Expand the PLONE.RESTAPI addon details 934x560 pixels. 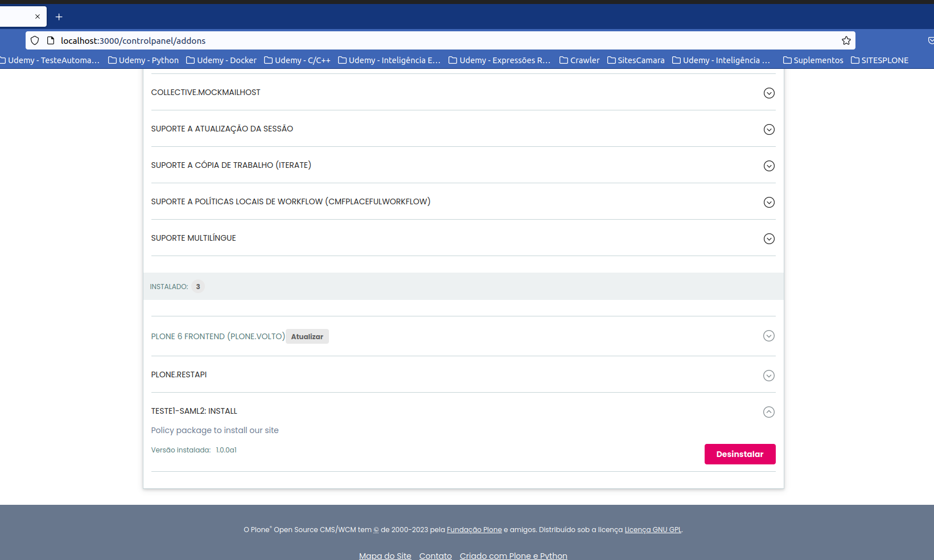[x=769, y=376]
